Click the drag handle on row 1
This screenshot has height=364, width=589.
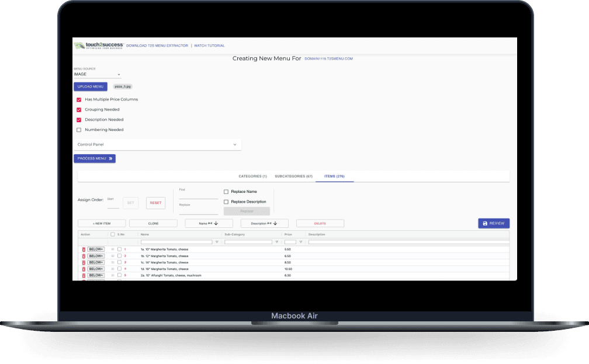point(113,249)
